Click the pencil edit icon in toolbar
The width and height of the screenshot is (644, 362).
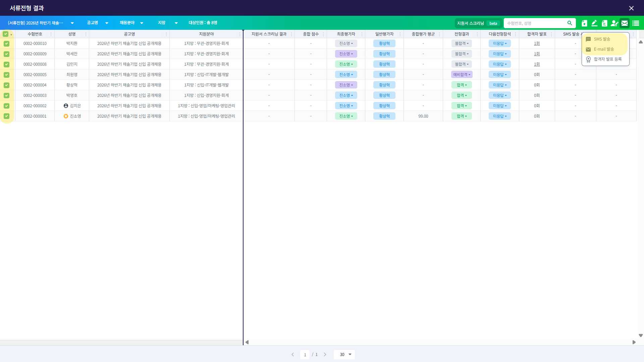click(594, 23)
